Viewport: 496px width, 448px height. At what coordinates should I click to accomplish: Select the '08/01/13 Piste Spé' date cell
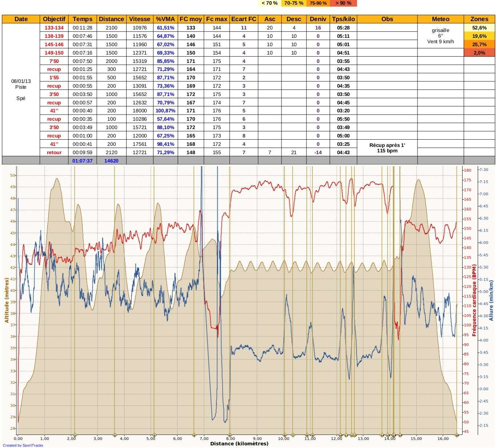[x=21, y=89]
